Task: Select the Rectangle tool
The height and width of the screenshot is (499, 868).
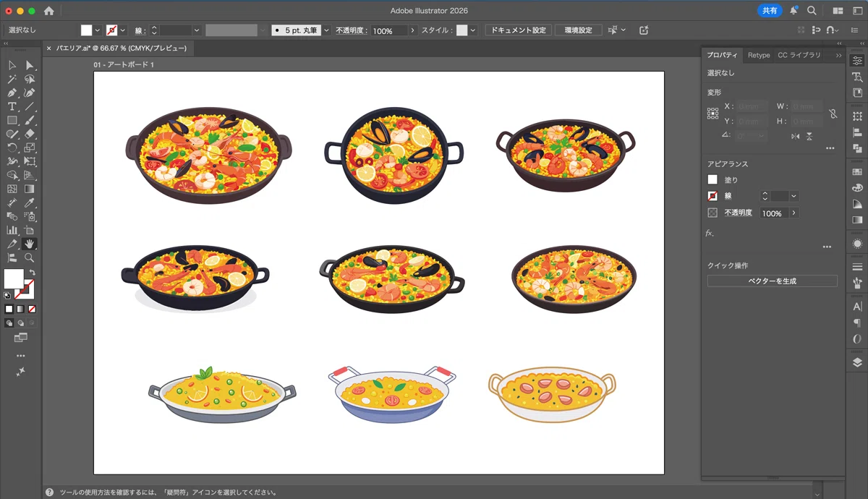Action: pos(12,120)
